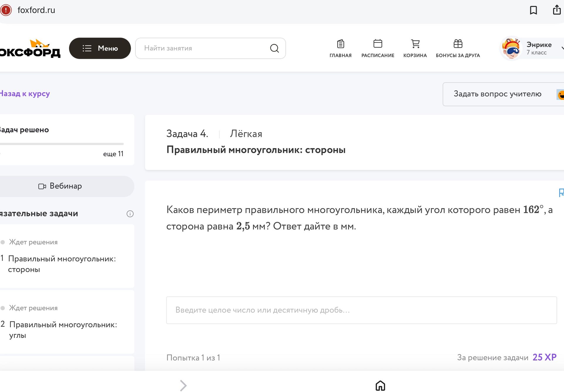Click the info icon near обязательные задачи

[x=130, y=214]
